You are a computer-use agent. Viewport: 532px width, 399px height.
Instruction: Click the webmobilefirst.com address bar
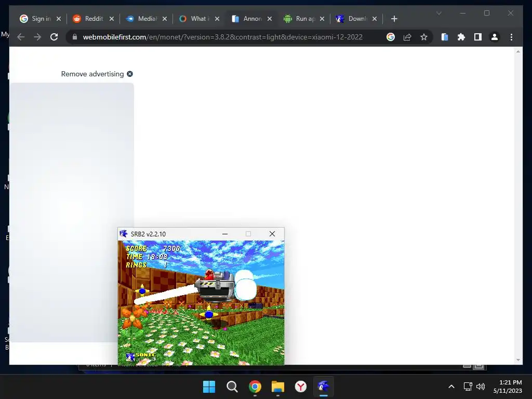222,37
